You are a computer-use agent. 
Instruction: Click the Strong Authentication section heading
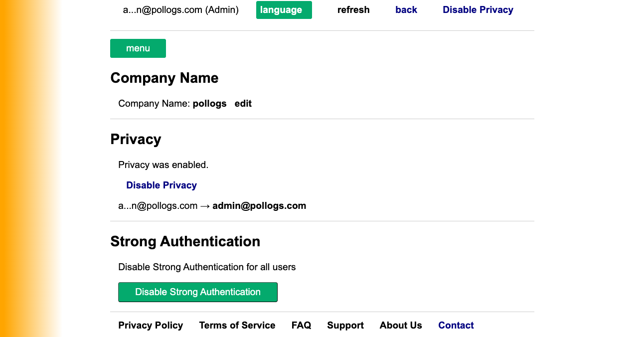(x=185, y=241)
